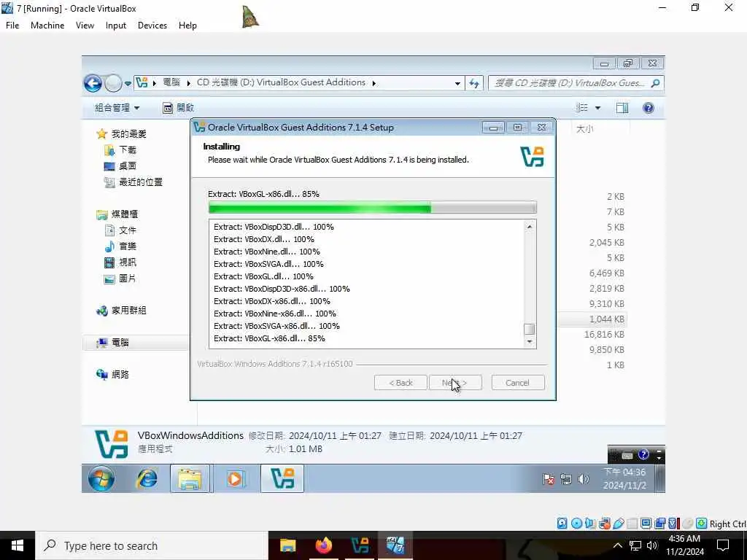Screen dimensions: 747x560
Task: Click the shared folders indicator icon
Action: pos(632,524)
